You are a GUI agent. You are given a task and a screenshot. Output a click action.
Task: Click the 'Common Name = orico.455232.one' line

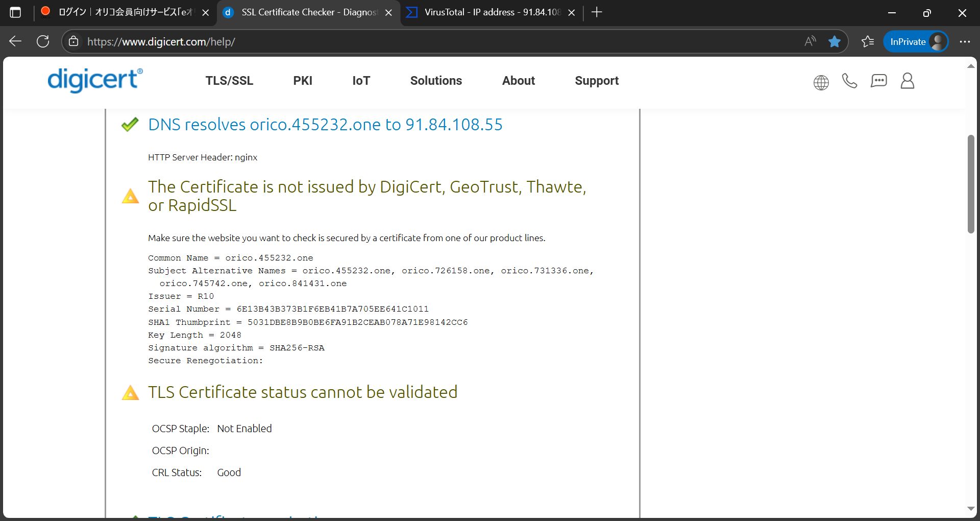[231, 258]
